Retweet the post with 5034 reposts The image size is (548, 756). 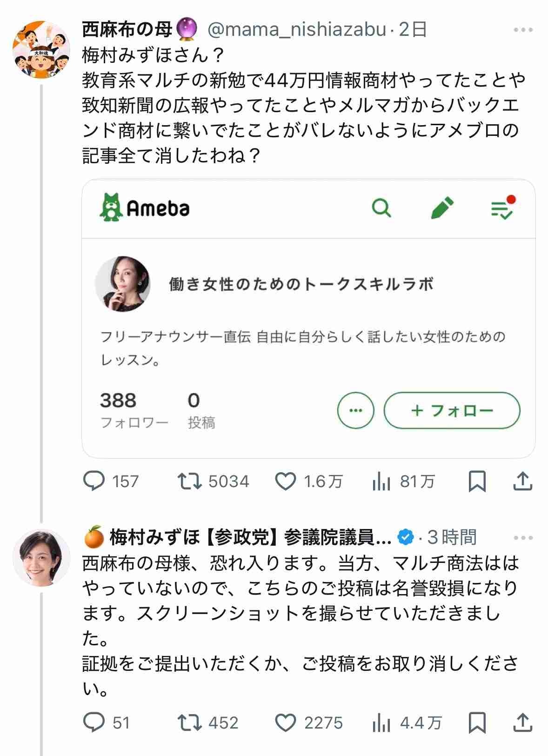tap(190, 481)
